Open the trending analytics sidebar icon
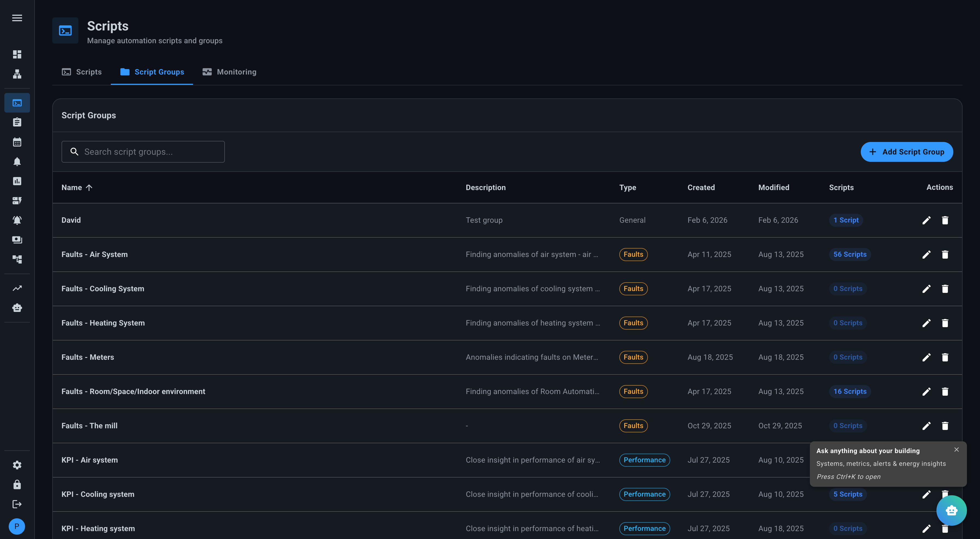 point(17,288)
